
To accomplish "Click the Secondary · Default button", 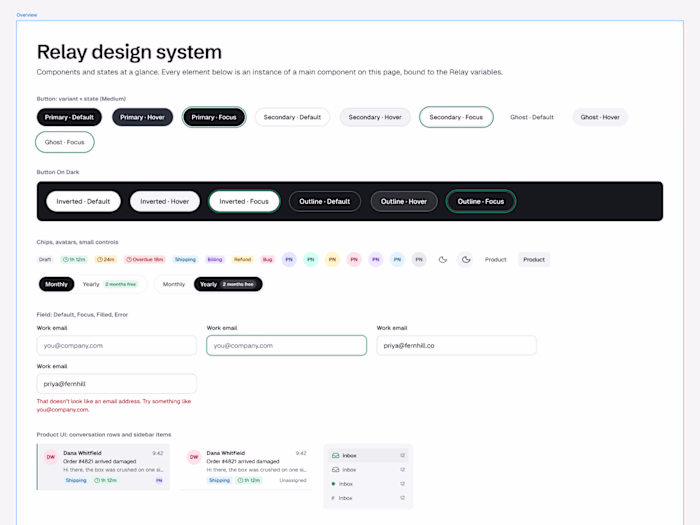I will tap(292, 117).
